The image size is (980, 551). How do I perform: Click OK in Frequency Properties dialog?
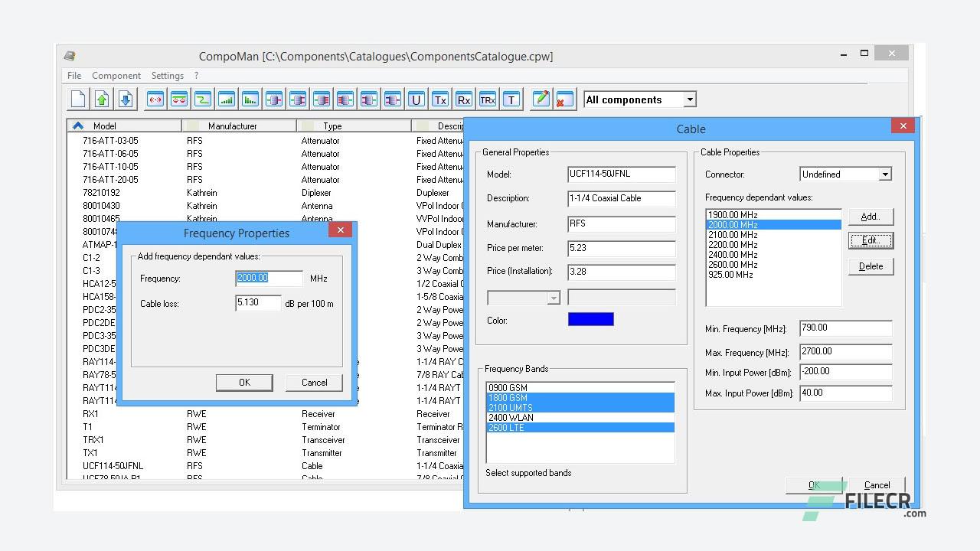(244, 383)
